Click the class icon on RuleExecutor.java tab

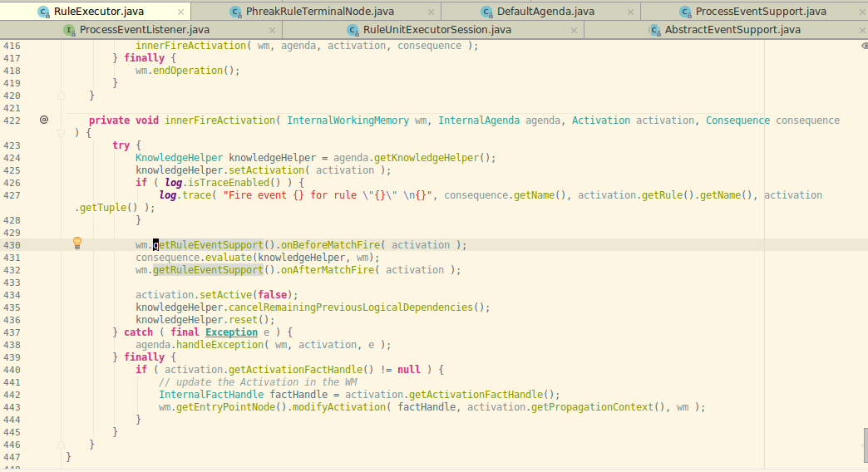tap(42, 12)
